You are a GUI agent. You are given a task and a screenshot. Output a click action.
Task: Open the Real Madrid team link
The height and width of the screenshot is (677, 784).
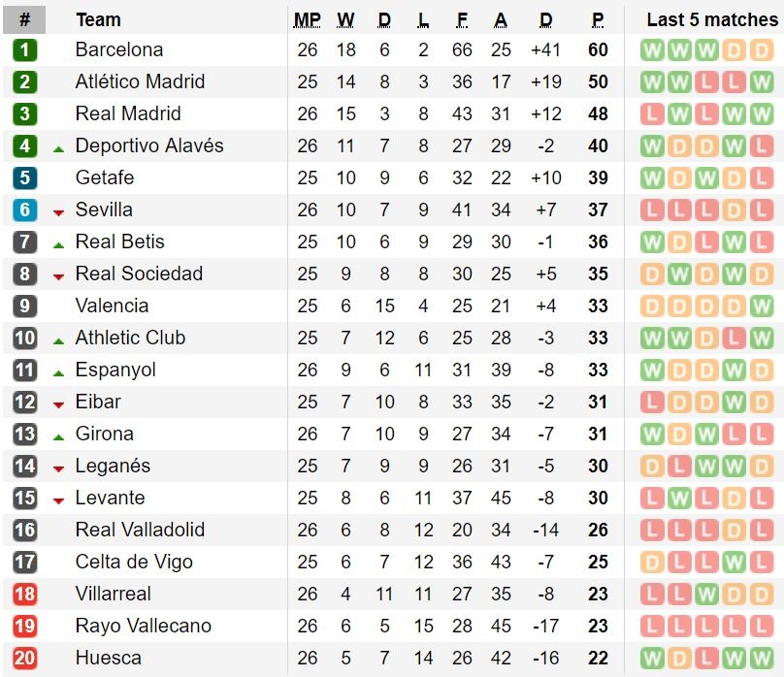click(x=128, y=114)
